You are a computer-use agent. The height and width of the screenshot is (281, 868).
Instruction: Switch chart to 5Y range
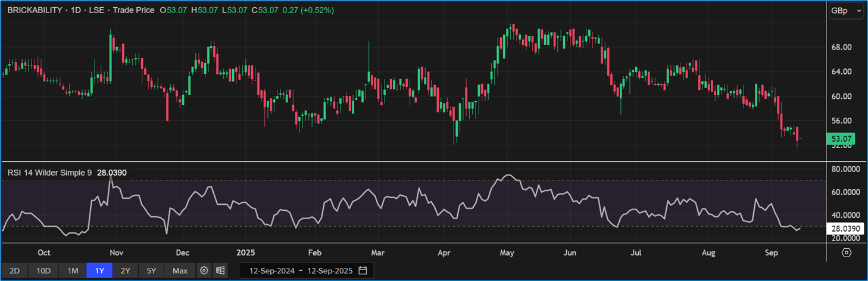coord(151,271)
